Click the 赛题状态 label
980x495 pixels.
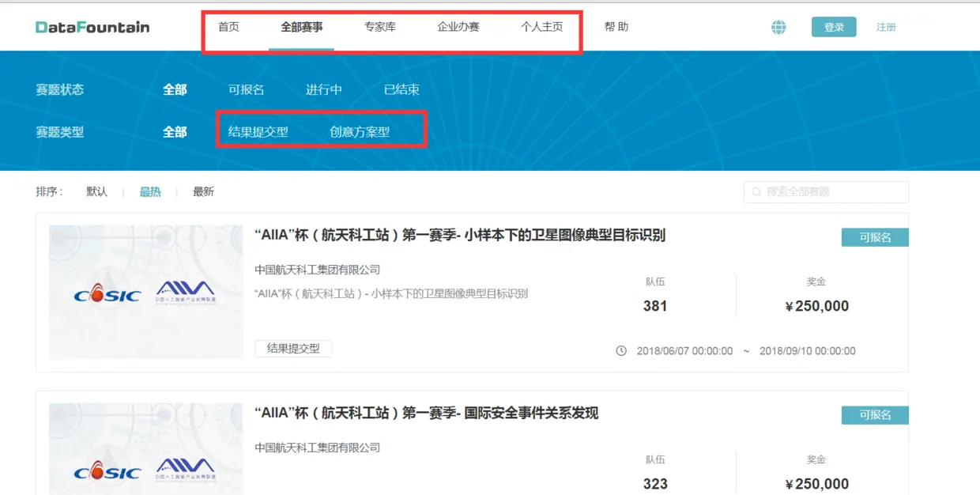60,89
